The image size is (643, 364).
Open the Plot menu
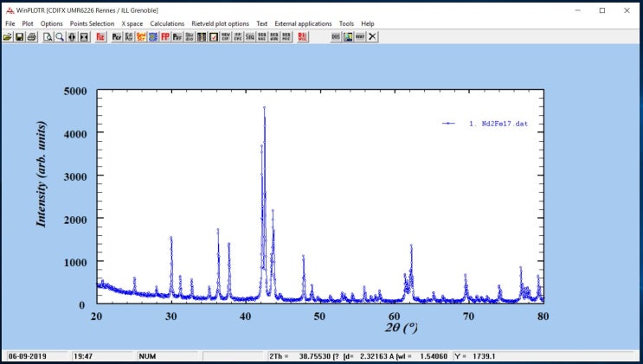pyautogui.click(x=28, y=23)
